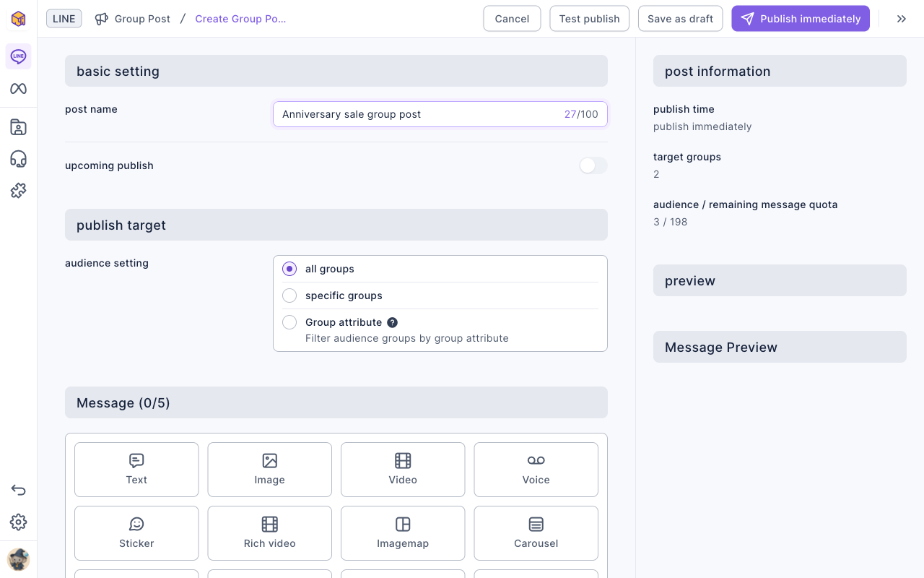Select the specific groups radio option
The height and width of the screenshot is (578, 924).
click(x=289, y=296)
